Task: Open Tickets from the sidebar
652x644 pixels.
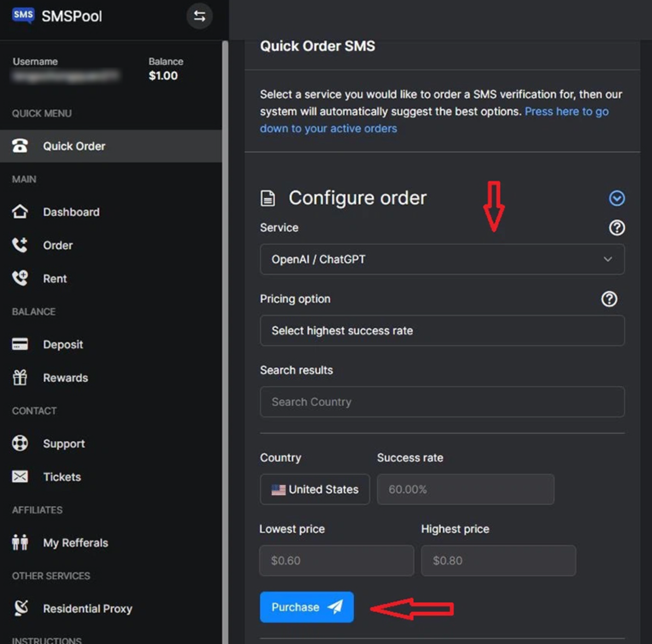Action: (62, 477)
